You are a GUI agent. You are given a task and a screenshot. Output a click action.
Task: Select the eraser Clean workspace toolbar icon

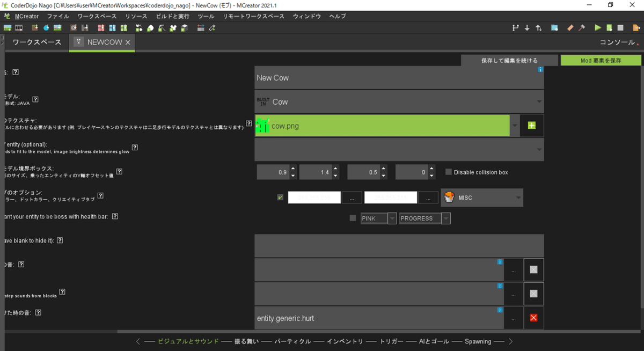tap(570, 27)
